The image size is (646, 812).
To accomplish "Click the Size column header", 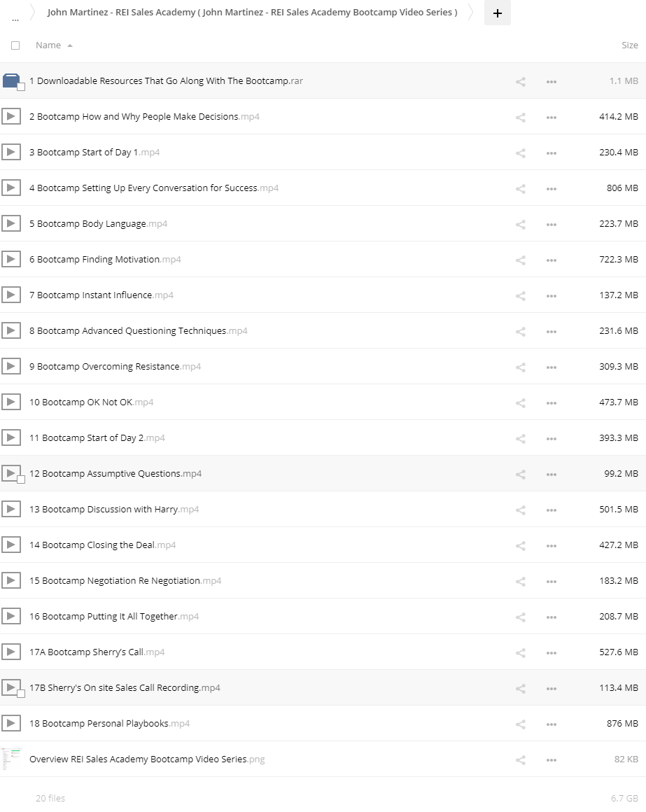I will 629,45.
